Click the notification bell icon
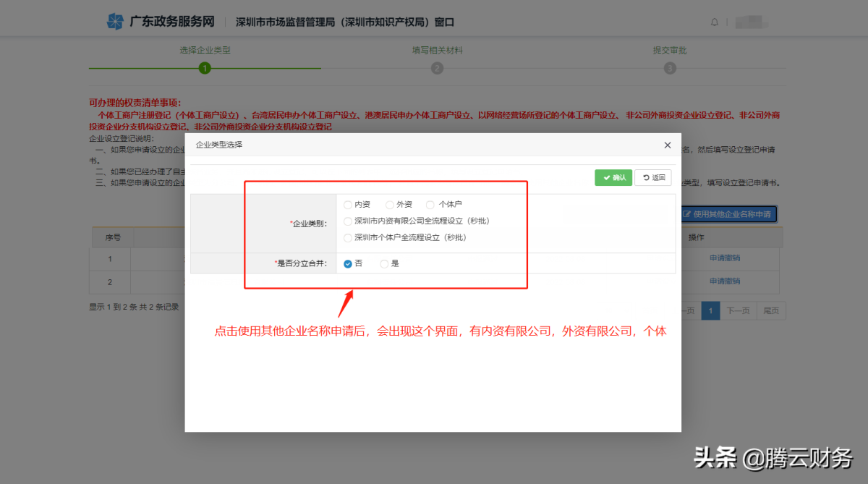This screenshot has width=868, height=484. point(715,22)
